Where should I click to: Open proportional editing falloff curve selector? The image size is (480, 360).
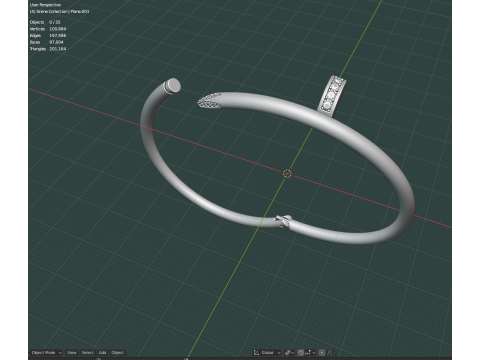(332, 353)
